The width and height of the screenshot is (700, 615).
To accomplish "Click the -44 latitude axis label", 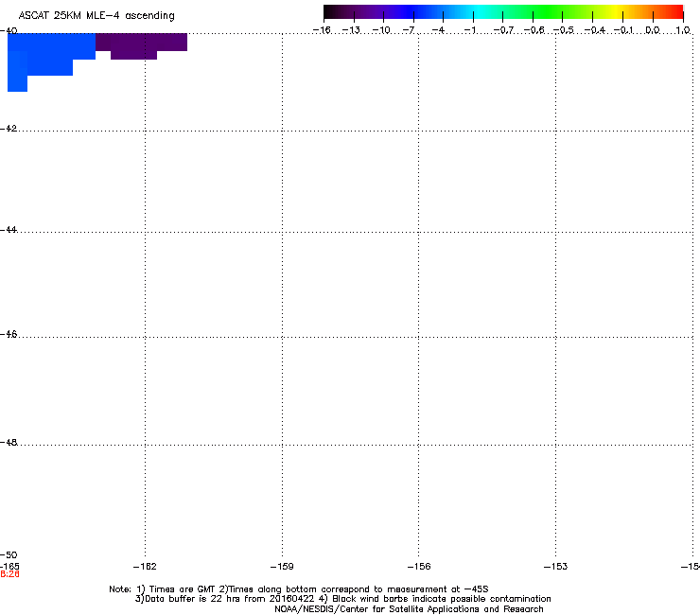I will pyautogui.click(x=9, y=230).
